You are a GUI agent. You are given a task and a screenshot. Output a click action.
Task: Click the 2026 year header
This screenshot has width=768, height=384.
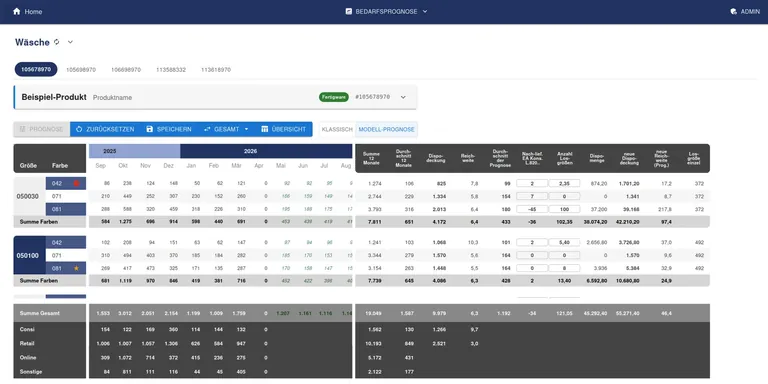(266, 151)
